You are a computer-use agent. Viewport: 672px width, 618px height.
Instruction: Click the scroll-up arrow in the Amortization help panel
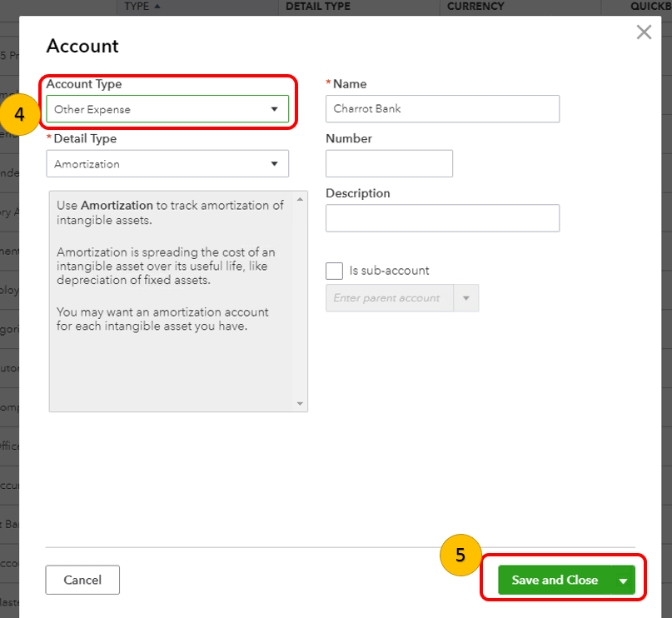(301, 198)
